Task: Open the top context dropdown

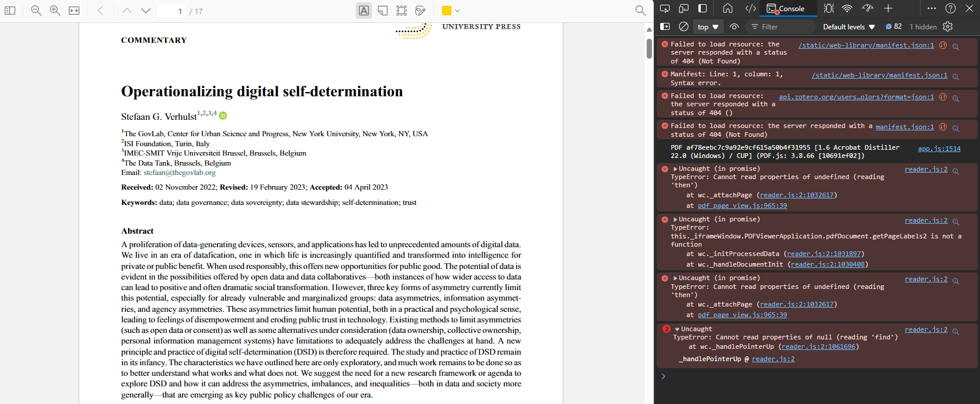Action: click(708, 26)
